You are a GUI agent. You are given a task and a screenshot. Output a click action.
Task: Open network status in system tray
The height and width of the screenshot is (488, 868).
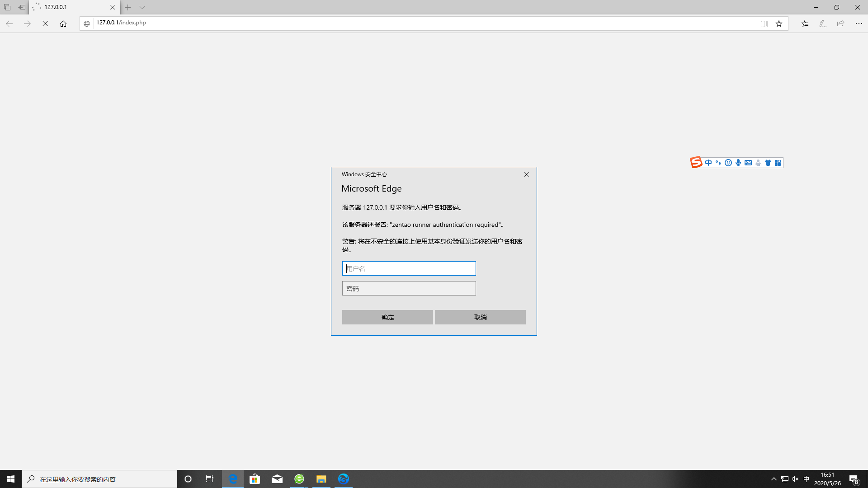(x=785, y=479)
